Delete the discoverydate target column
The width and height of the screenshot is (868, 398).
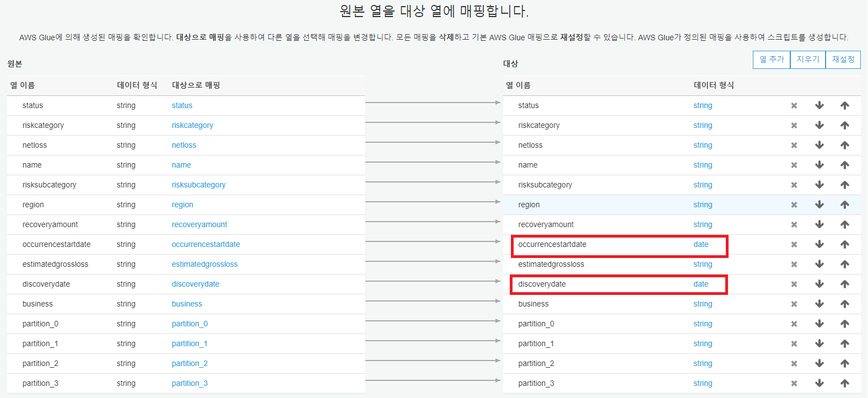[794, 284]
